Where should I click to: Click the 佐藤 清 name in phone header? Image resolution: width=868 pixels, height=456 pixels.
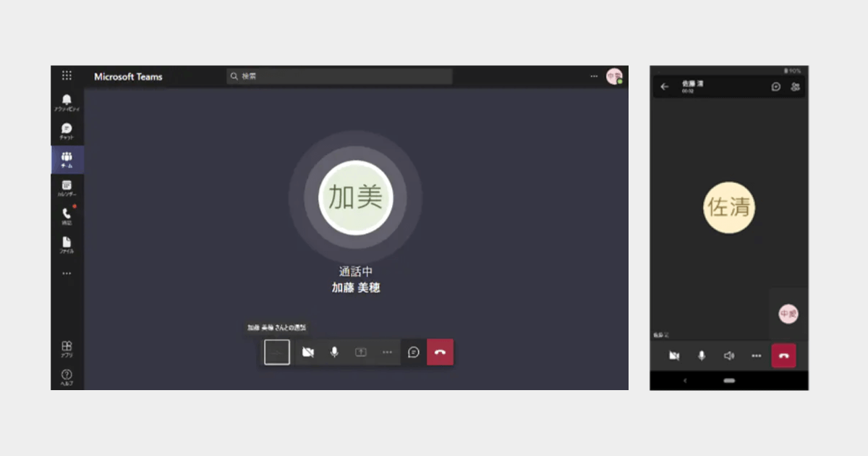tap(692, 84)
